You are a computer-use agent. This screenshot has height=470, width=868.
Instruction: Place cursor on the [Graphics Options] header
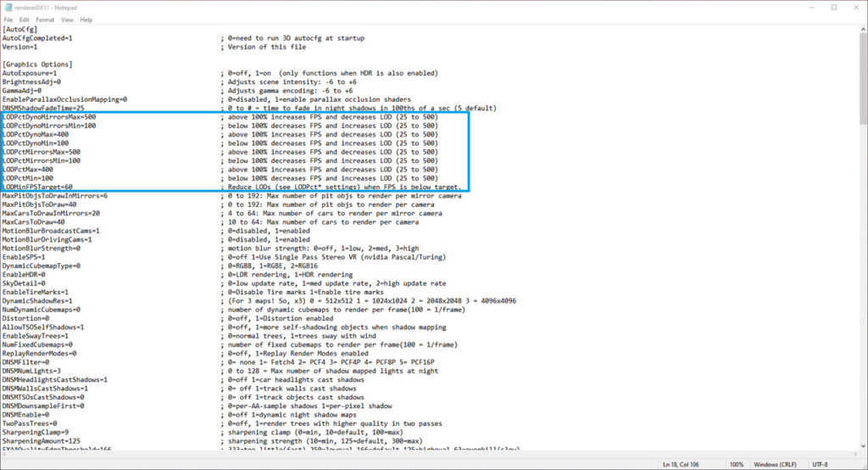tap(36, 64)
